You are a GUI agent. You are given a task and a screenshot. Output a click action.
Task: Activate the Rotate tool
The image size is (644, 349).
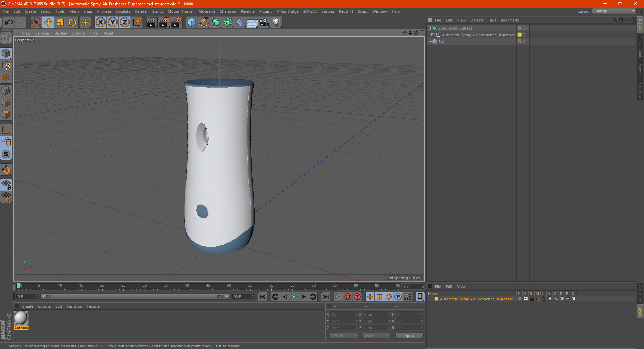click(72, 22)
